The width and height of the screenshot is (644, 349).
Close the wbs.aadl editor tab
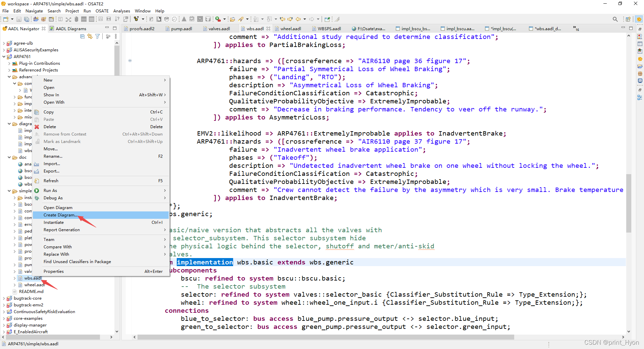268,29
